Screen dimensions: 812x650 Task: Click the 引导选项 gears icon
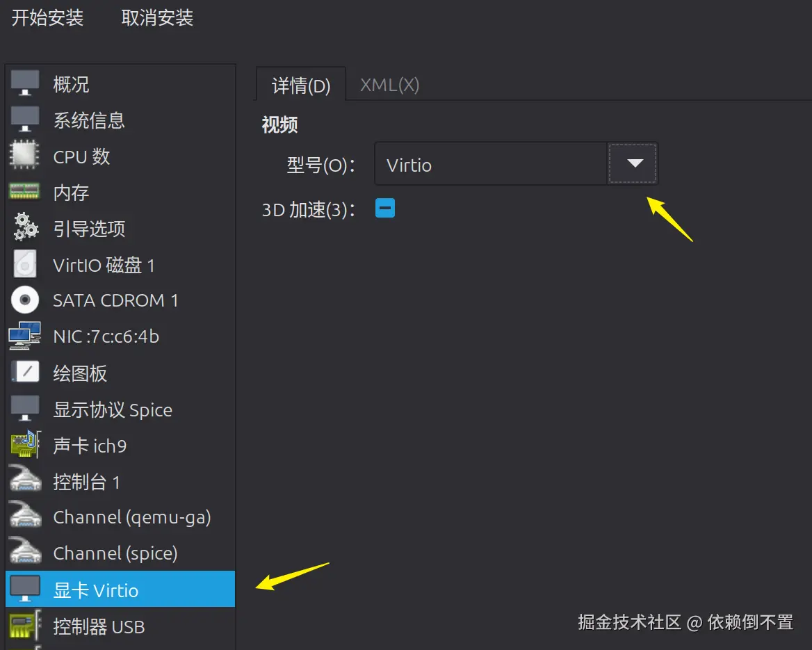(25, 227)
